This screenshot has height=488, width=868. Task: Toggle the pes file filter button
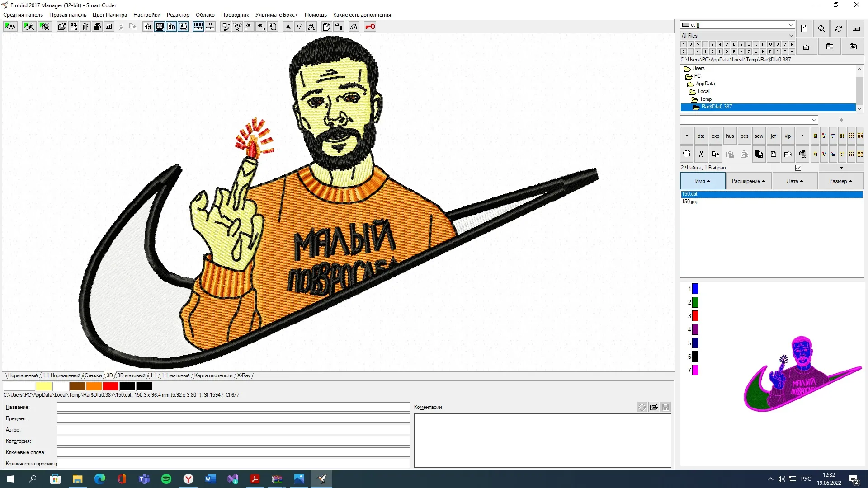pyautogui.click(x=744, y=136)
